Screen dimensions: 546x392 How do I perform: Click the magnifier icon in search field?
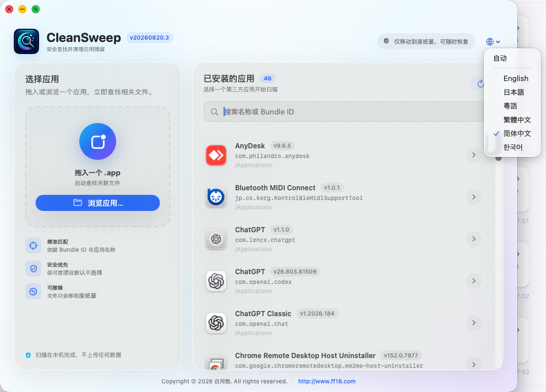214,112
